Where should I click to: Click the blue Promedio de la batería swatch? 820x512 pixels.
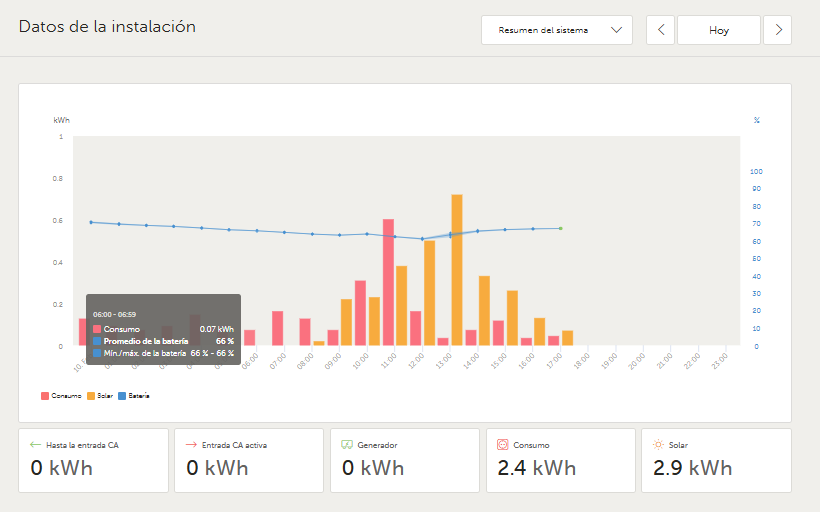[x=97, y=341]
